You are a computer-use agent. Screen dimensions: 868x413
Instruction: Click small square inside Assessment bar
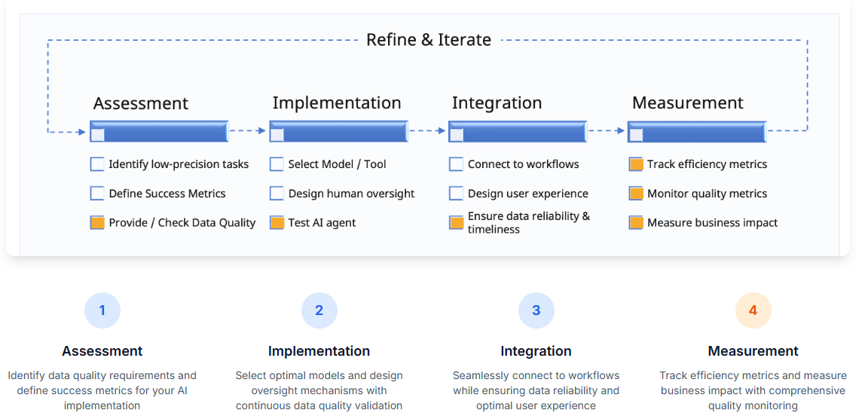[97, 135]
